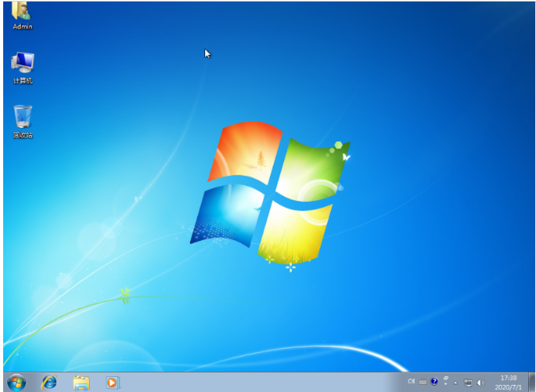
Task: Select the 回收站 (Recycle Bin) icon
Action: click(22, 117)
